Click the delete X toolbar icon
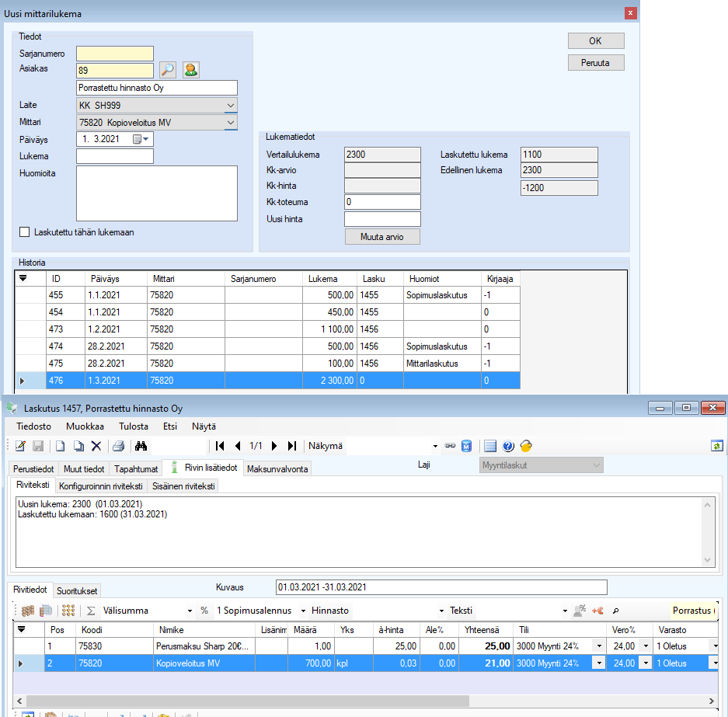The height and width of the screenshot is (717, 728). click(x=96, y=446)
